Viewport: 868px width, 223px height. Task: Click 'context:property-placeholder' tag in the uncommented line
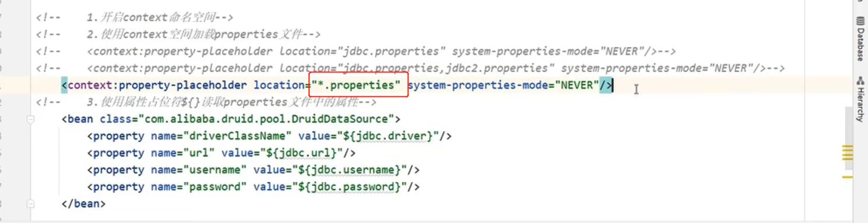157,85
